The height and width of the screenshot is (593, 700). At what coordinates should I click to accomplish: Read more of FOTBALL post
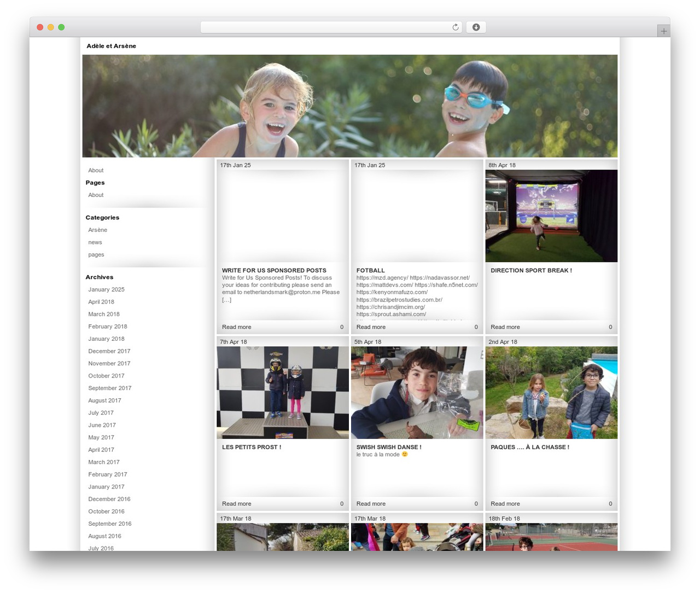coord(371,327)
